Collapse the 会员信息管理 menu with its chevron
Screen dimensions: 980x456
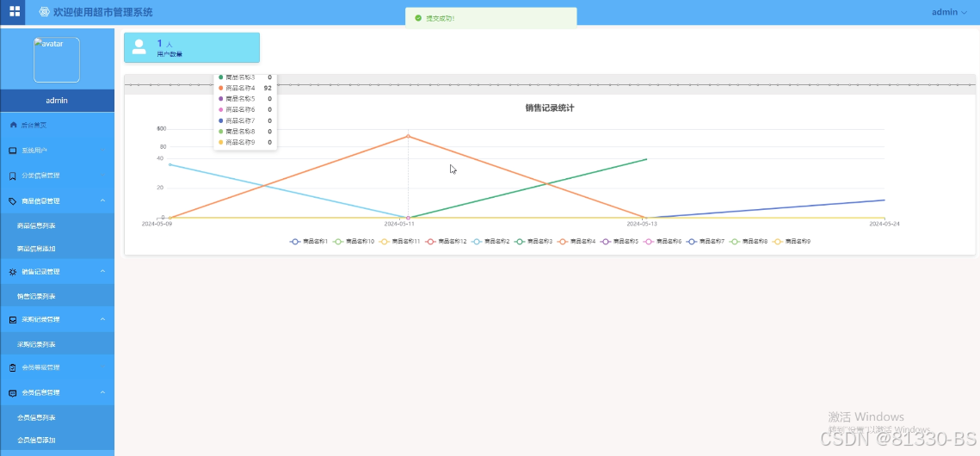(102, 393)
